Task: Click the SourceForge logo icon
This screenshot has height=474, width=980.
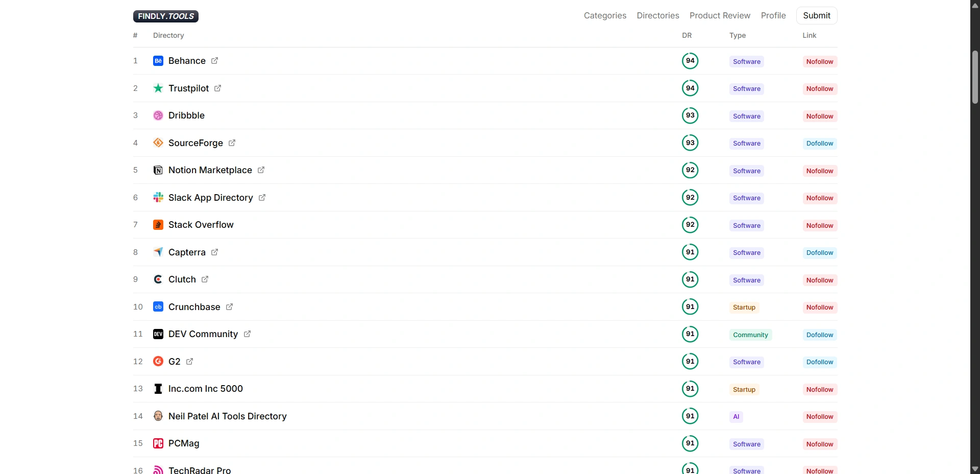Action: (x=158, y=143)
